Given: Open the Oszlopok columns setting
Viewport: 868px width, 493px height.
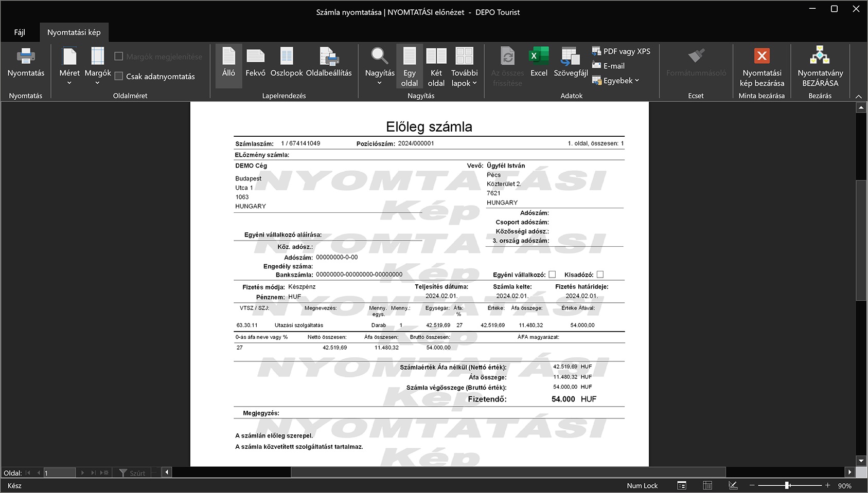Looking at the screenshot, I should coord(287,63).
